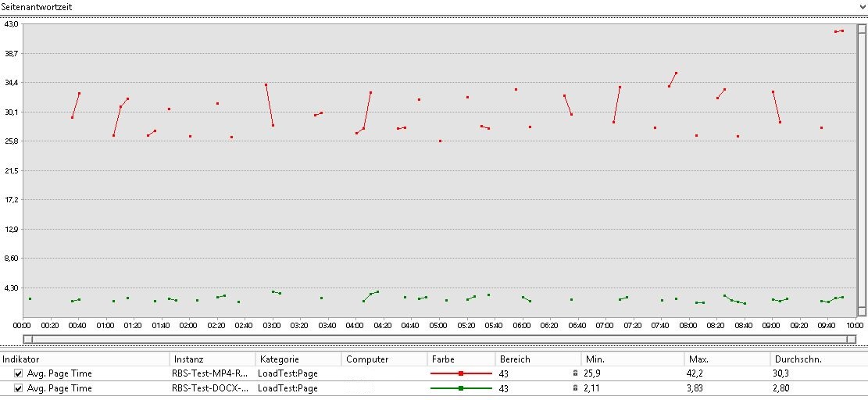Click the Bereich value 43 in the red row

point(504,374)
